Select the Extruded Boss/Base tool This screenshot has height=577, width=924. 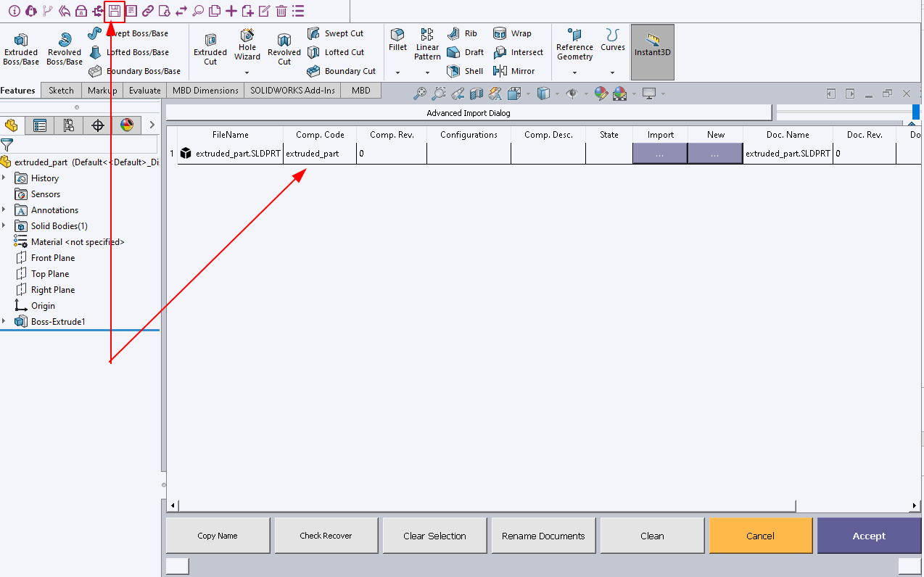click(21, 47)
